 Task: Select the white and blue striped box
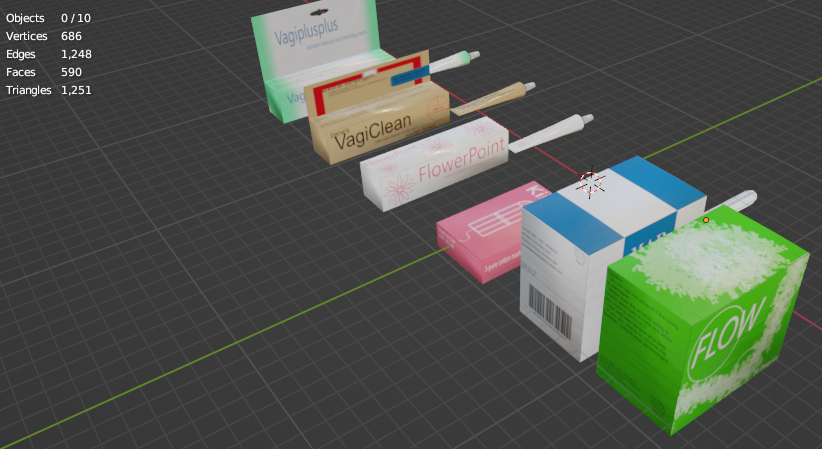point(611,257)
